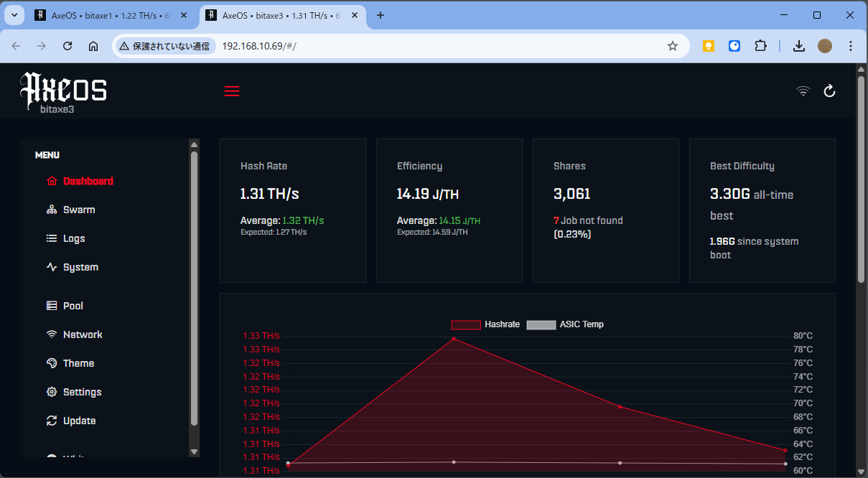Screen dimensions: 868x478
Task: Open the Update page in sidebar
Action: 79,421
